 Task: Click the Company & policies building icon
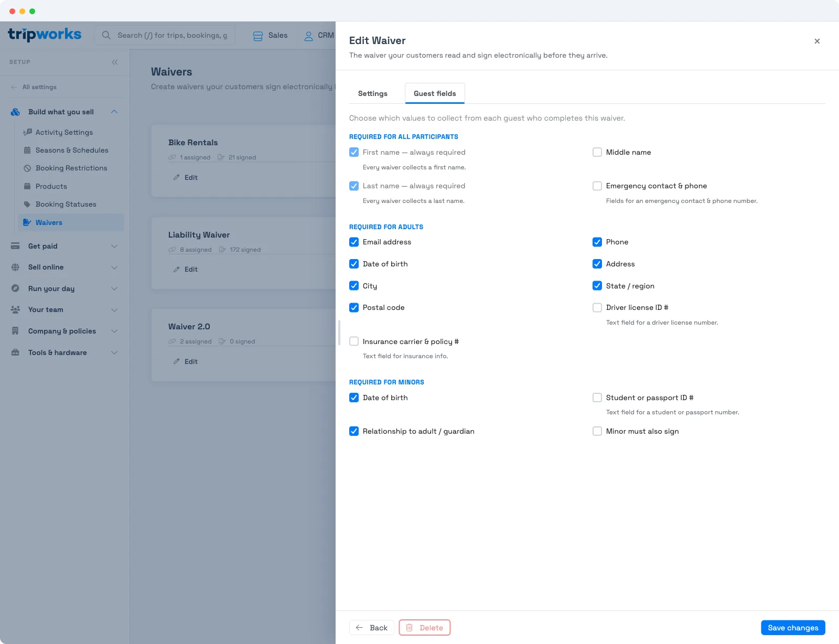coord(15,331)
